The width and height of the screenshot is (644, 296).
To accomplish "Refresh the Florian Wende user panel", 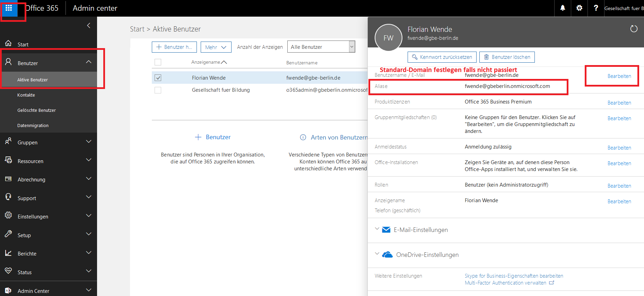I will click(x=634, y=29).
